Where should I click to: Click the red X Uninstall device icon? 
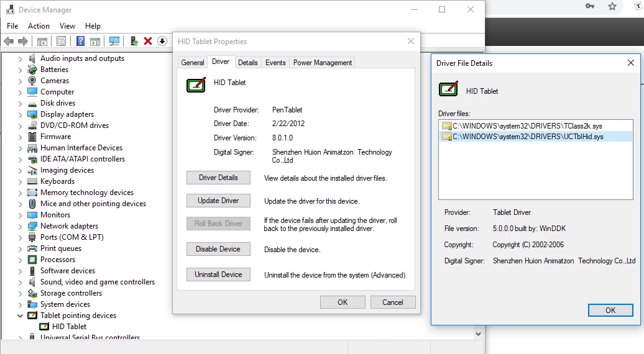[148, 41]
